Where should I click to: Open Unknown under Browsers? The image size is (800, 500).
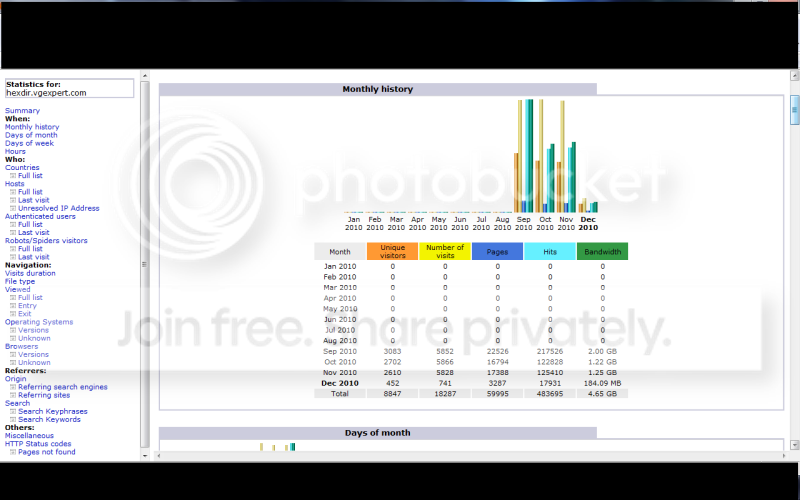(x=34, y=362)
